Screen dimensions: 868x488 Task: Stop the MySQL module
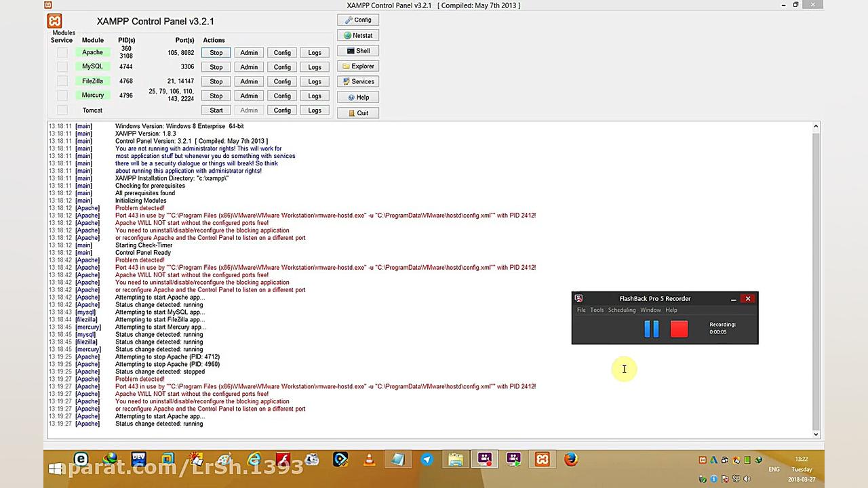coord(216,67)
